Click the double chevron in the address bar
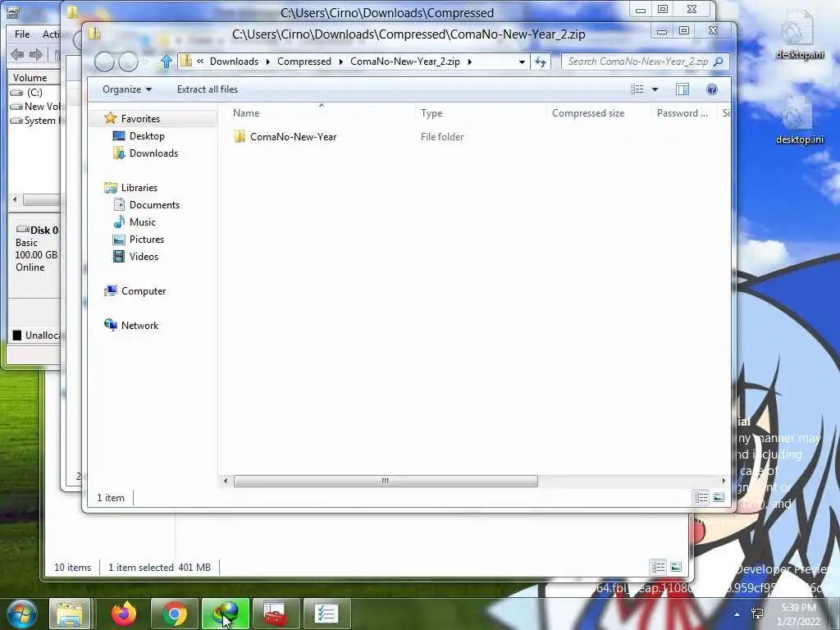The image size is (840, 630). (x=200, y=62)
